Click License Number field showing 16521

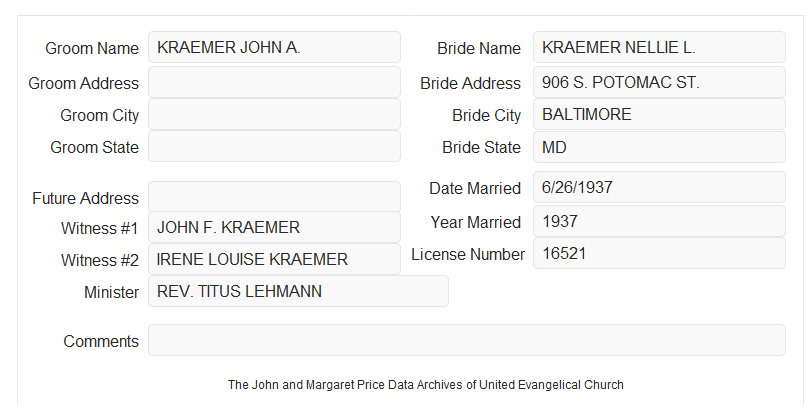(x=659, y=253)
